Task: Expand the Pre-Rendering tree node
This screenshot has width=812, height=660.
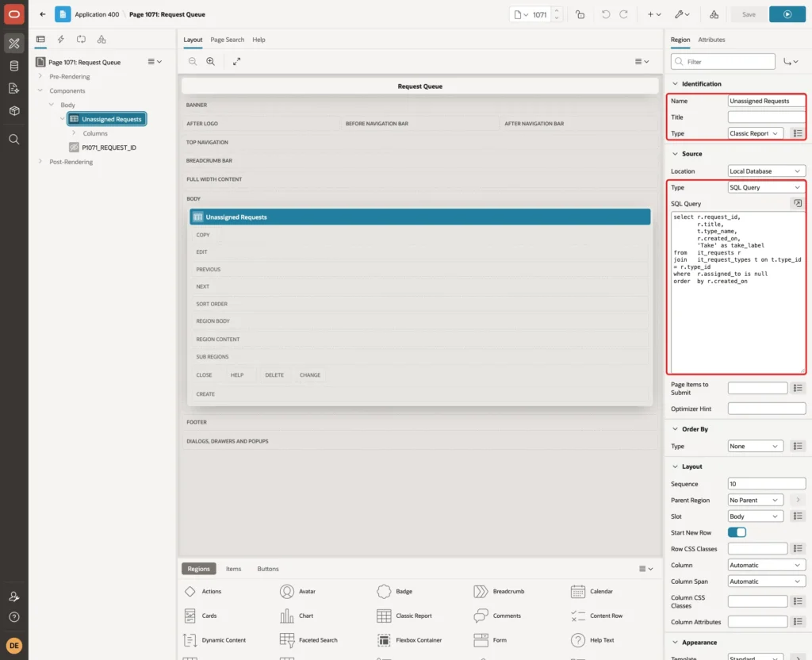Action: [x=40, y=76]
